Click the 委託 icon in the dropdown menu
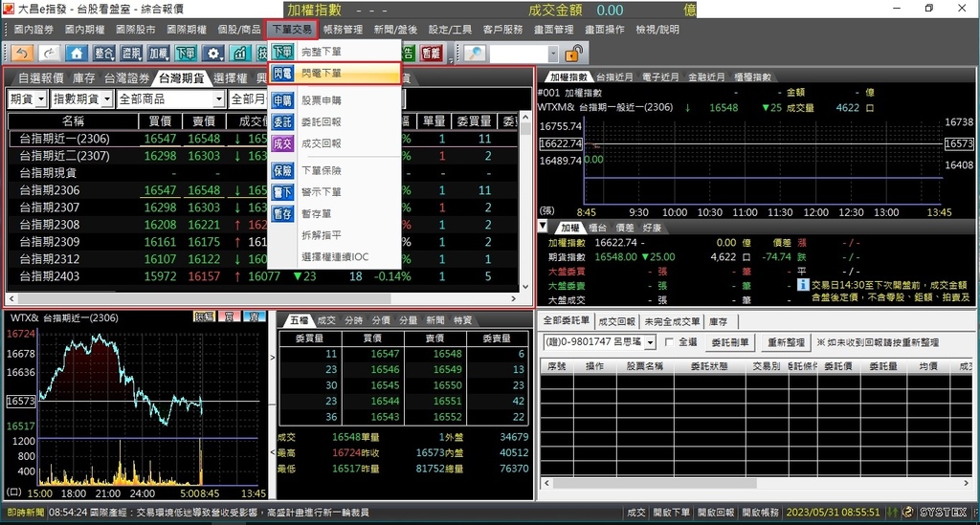Image resolution: width=980 pixels, height=525 pixels. pyautogui.click(x=282, y=121)
